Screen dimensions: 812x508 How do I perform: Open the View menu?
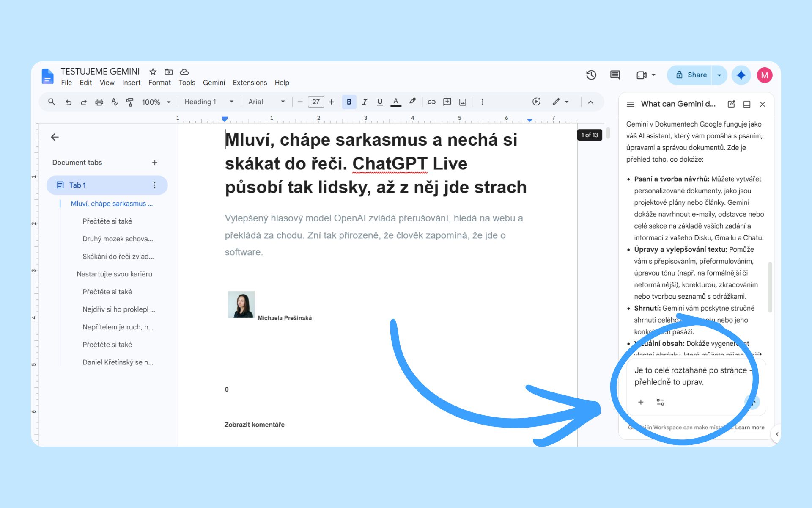pos(107,83)
